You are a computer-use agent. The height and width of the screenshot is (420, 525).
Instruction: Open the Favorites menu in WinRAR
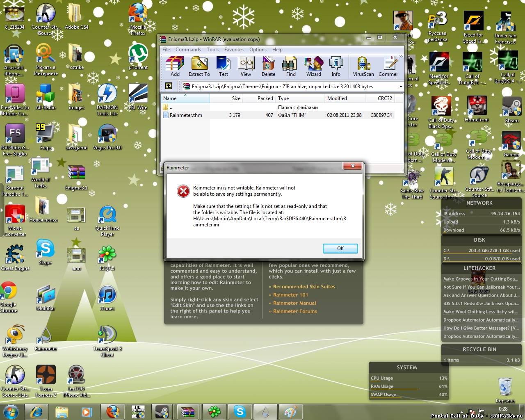tap(234, 50)
